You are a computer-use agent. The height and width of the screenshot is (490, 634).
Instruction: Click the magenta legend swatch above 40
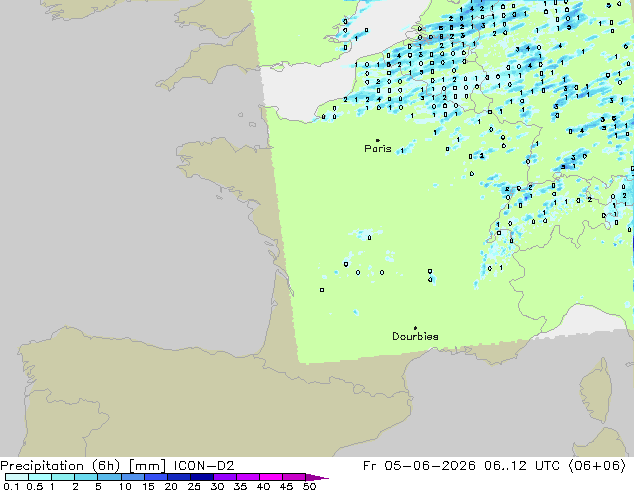pos(271,477)
